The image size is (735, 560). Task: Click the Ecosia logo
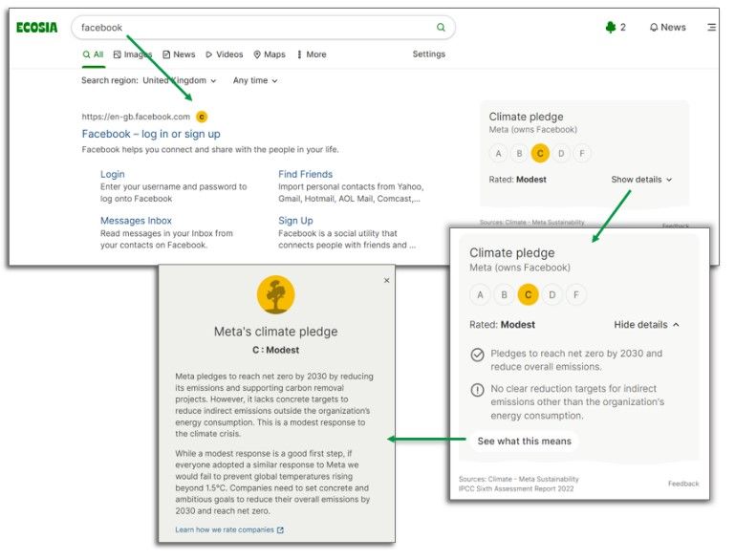point(37,28)
